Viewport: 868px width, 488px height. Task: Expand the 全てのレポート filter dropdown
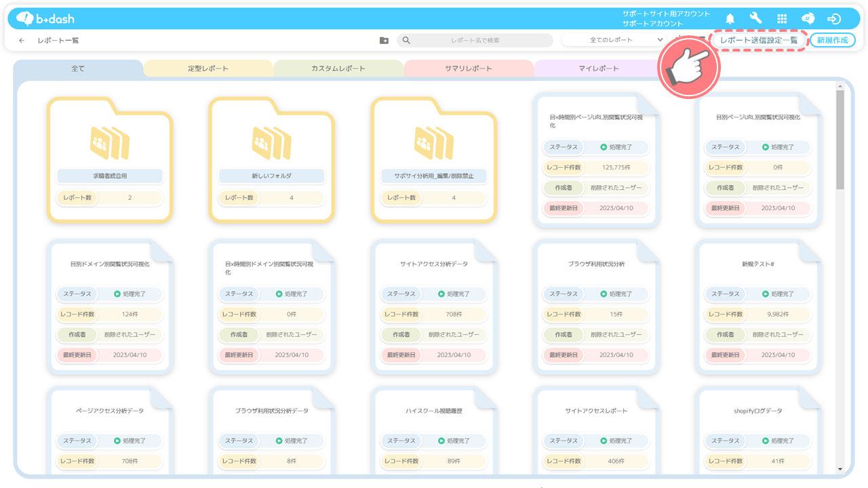tap(613, 40)
